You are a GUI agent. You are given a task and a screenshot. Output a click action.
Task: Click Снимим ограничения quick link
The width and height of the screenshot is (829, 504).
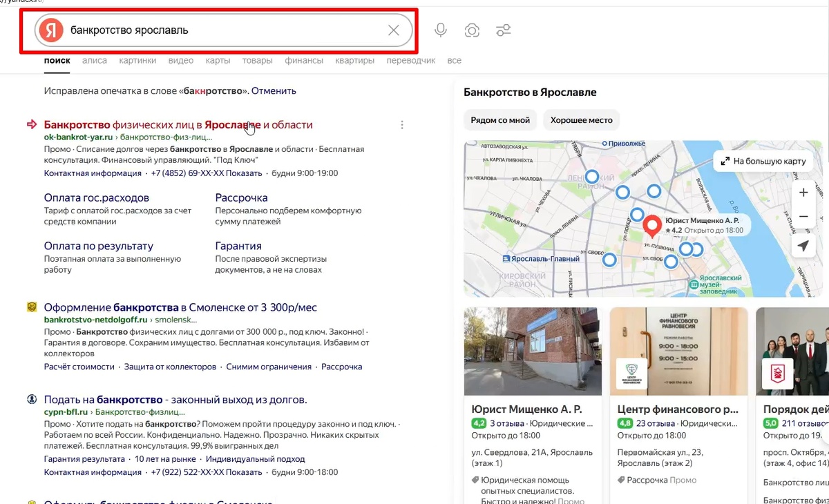coord(269,367)
